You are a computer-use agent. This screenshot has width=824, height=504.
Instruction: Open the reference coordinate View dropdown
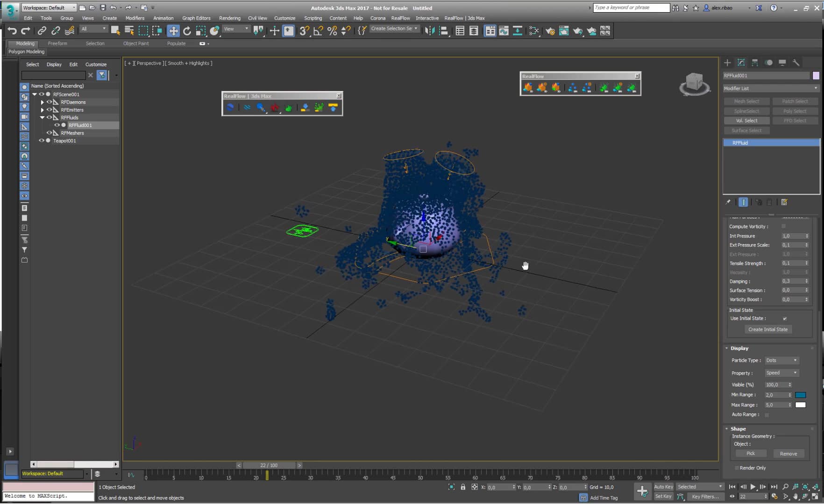click(x=236, y=29)
